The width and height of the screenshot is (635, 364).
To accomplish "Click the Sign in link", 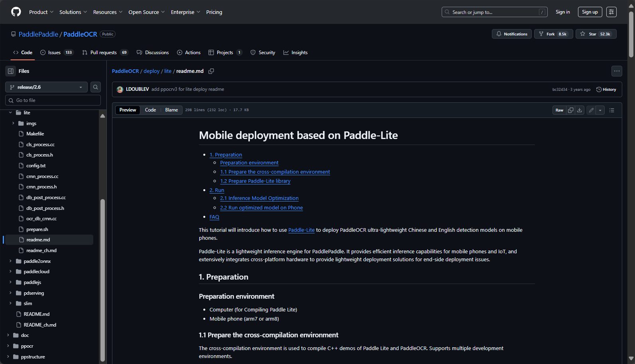I will click(x=562, y=12).
